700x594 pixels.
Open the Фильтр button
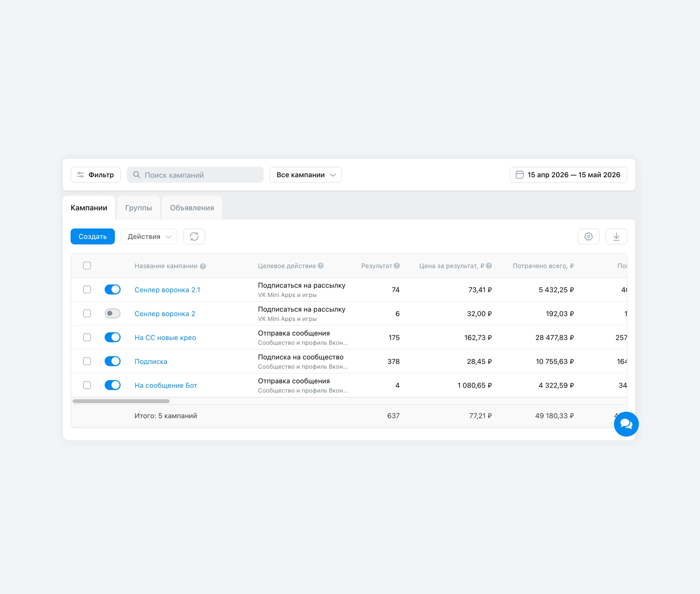tap(96, 175)
